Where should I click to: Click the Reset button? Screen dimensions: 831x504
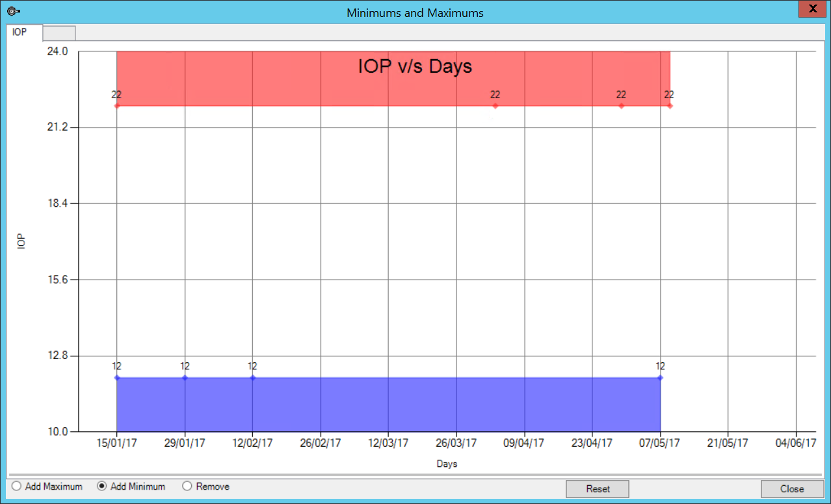pos(598,488)
